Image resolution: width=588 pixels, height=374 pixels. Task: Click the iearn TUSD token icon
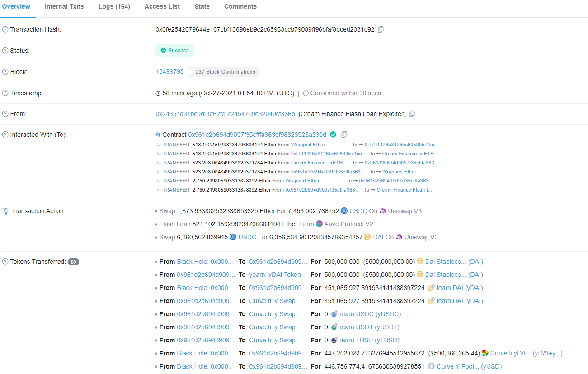(334, 340)
